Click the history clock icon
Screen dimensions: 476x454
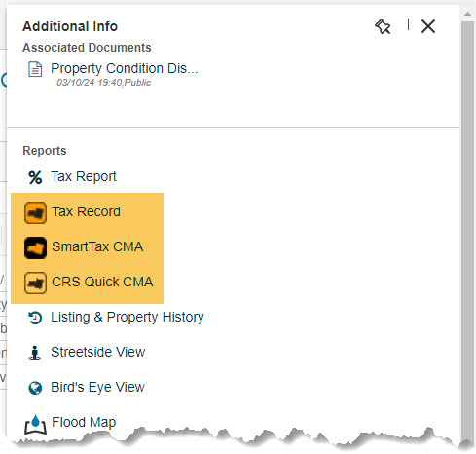[35, 318]
